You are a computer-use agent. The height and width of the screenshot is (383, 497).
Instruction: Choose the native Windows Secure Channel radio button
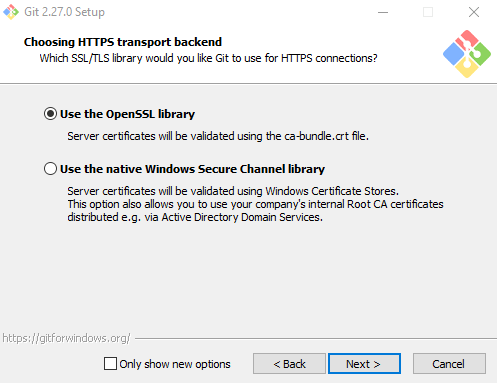pos(50,169)
